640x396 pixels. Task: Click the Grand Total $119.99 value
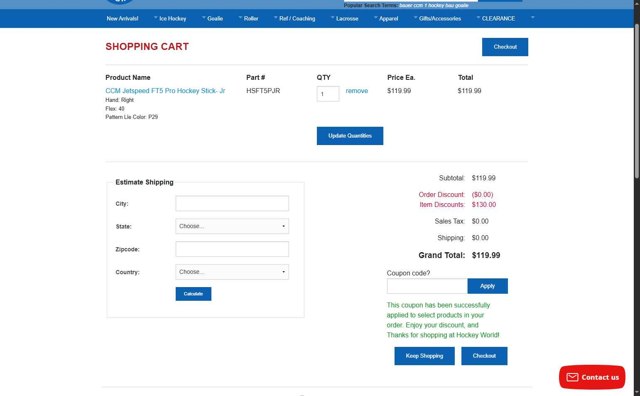486,255
